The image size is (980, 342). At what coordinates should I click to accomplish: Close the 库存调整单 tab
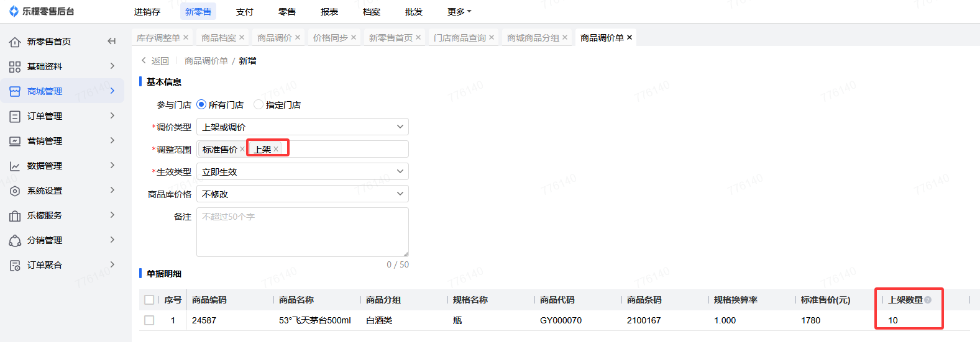click(x=186, y=37)
